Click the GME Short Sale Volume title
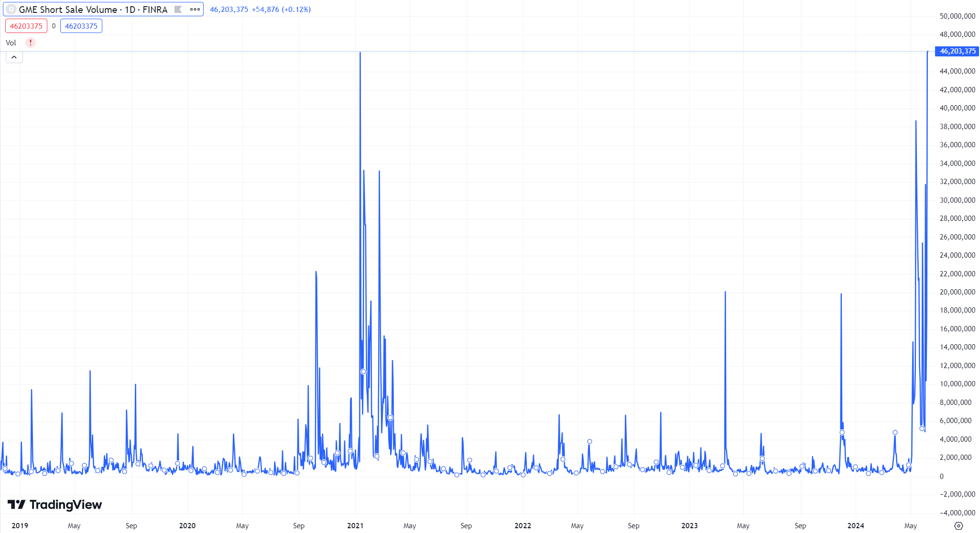The image size is (980, 533). (93, 9)
